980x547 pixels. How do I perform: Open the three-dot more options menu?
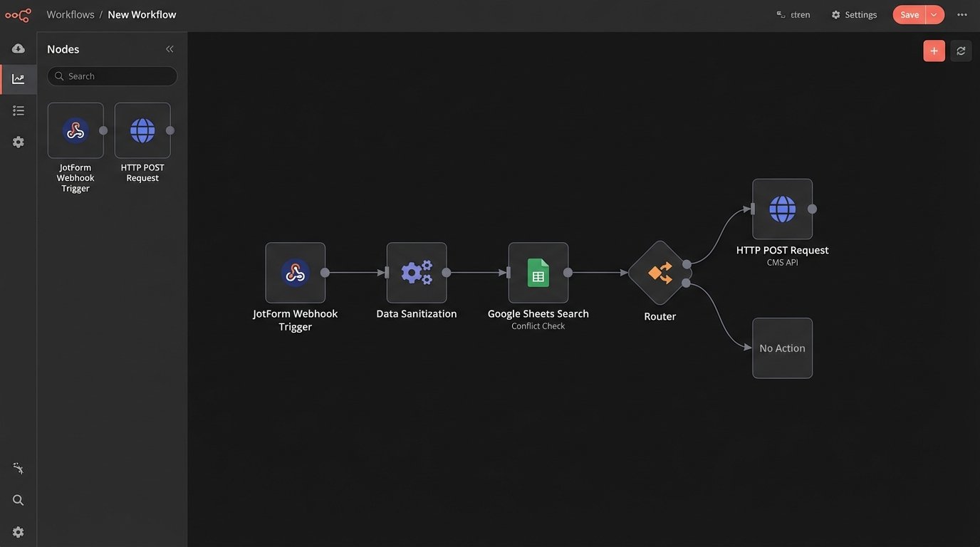pyautogui.click(x=962, y=15)
